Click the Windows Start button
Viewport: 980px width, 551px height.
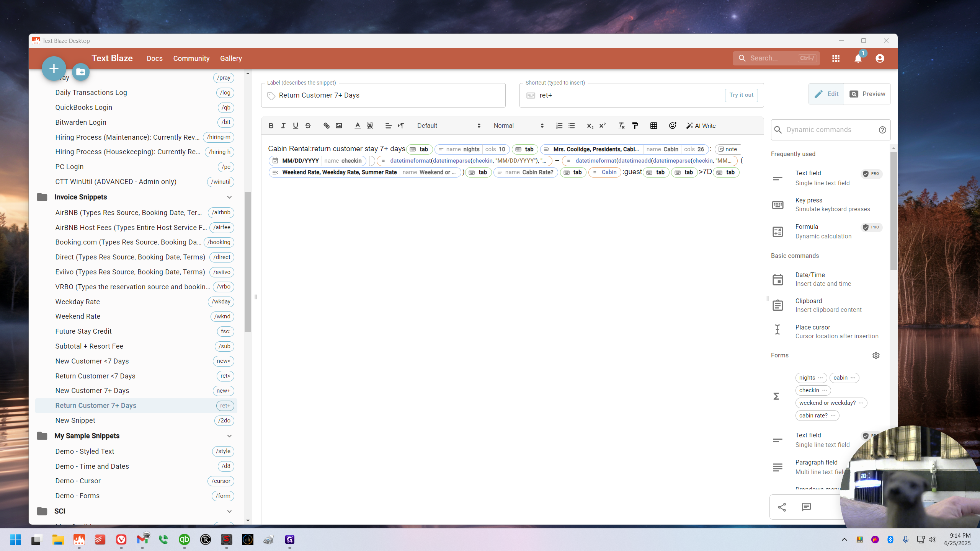15,540
